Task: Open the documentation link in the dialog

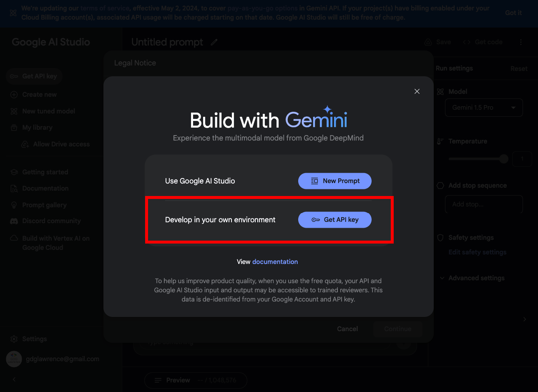Action: (275, 261)
